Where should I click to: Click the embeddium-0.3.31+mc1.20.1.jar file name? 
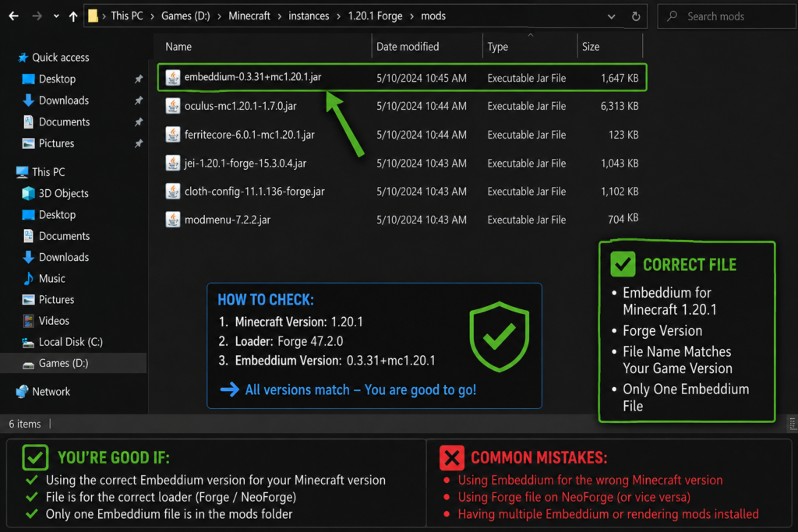coord(253,77)
